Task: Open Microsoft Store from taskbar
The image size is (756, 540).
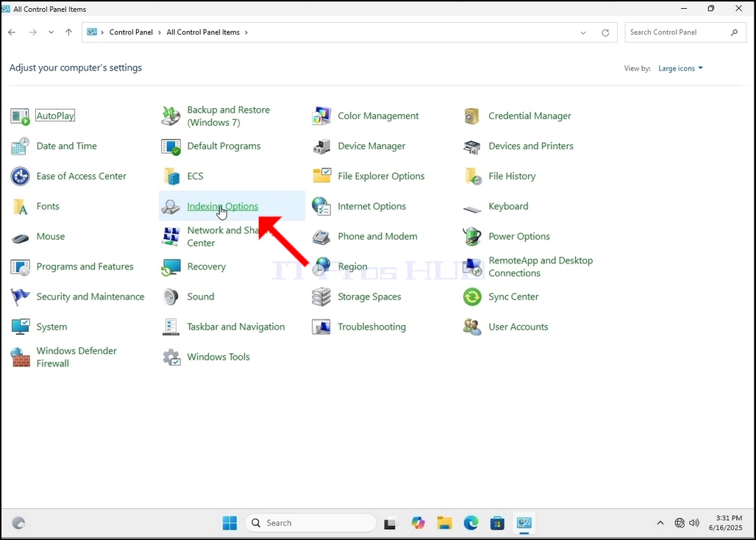Action: pos(497,522)
